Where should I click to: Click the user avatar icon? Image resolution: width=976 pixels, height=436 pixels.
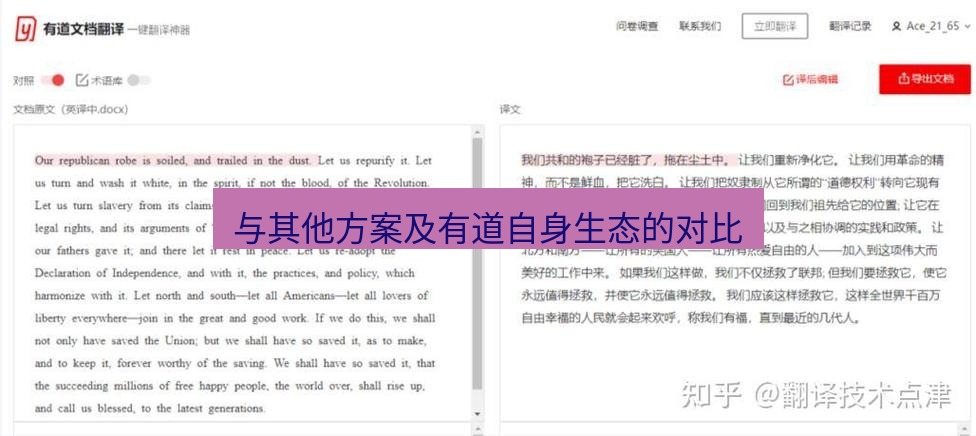tap(896, 27)
